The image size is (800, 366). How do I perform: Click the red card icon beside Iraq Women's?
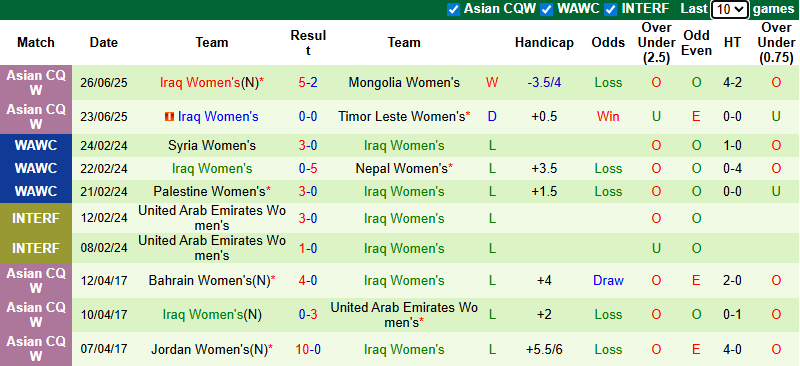pos(169,117)
